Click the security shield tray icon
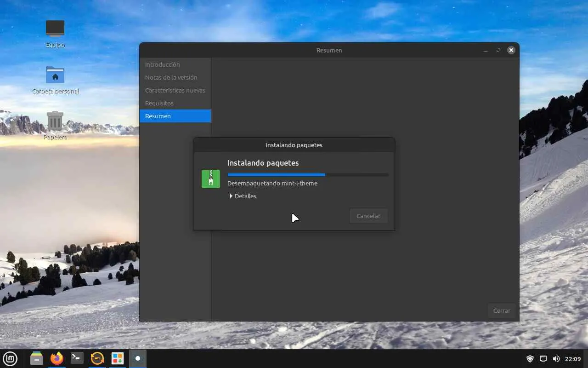The image size is (588, 368). pyautogui.click(x=530, y=359)
